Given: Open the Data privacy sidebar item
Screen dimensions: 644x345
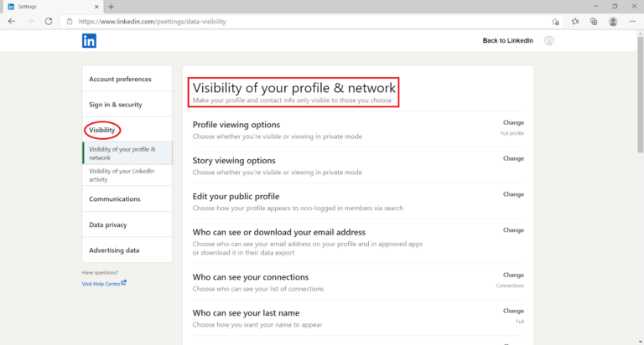Looking at the screenshot, I should [x=127, y=224].
